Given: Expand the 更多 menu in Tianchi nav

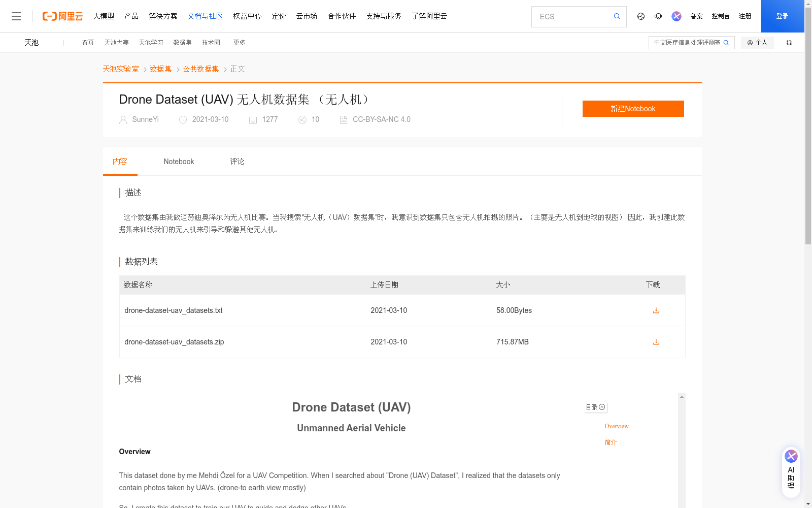Looking at the screenshot, I should click(x=239, y=43).
